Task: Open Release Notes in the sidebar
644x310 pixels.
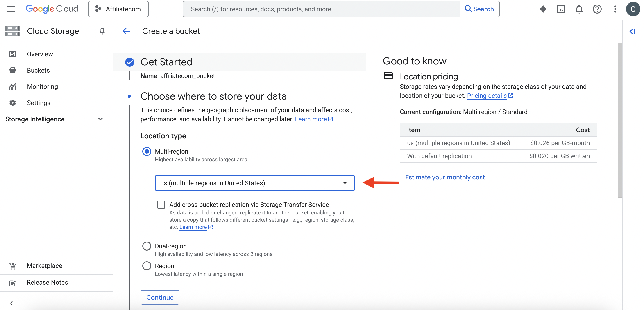Action: click(x=47, y=283)
